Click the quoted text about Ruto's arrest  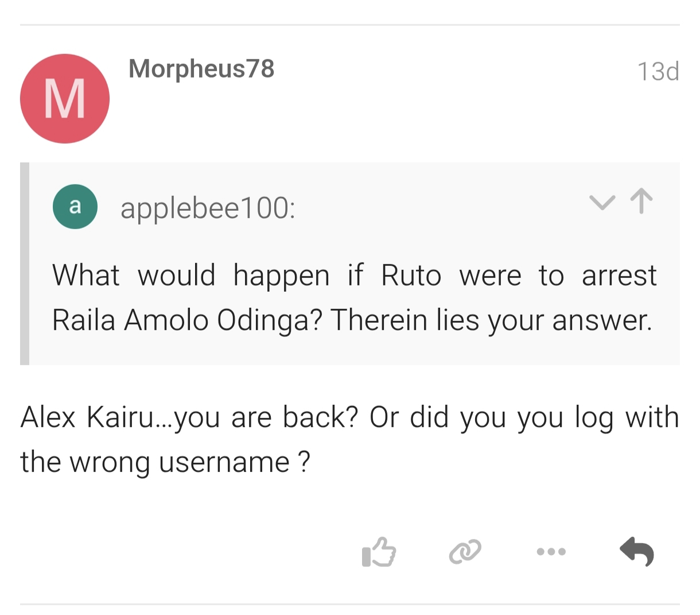tap(353, 297)
